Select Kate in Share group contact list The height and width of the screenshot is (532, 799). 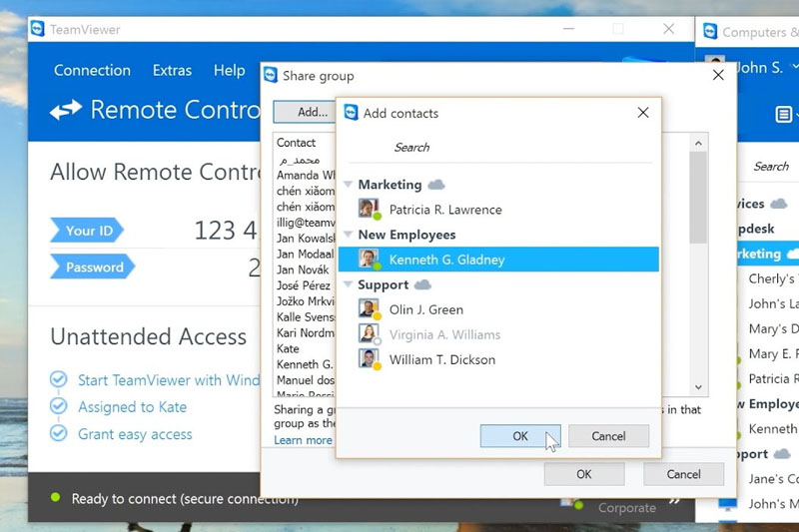click(x=288, y=348)
